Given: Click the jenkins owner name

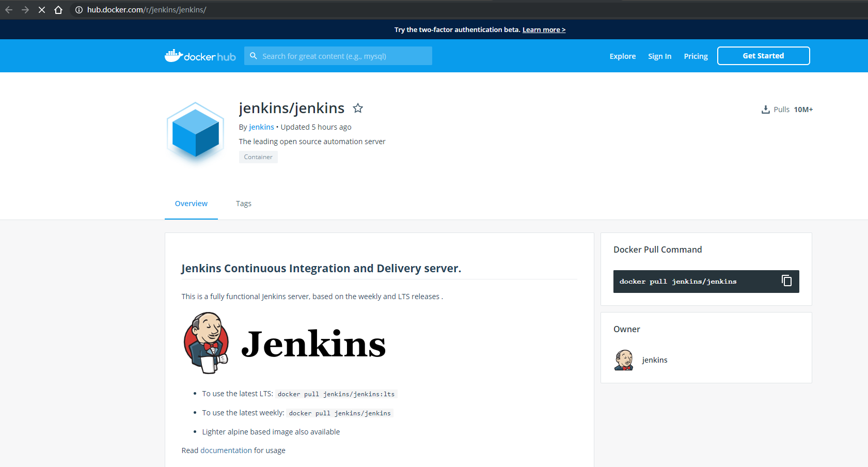Looking at the screenshot, I should click(x=655, y=360).
